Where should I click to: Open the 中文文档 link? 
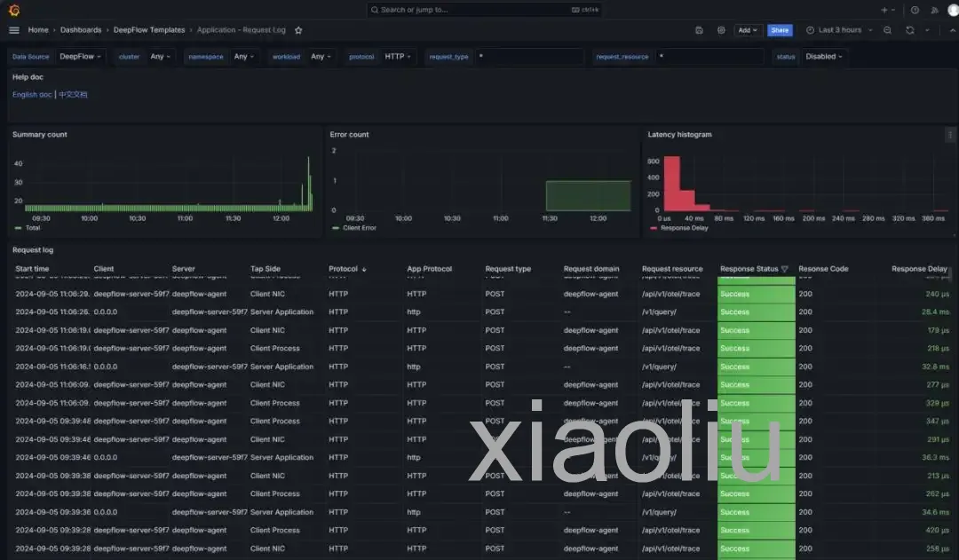pos(73,95)
